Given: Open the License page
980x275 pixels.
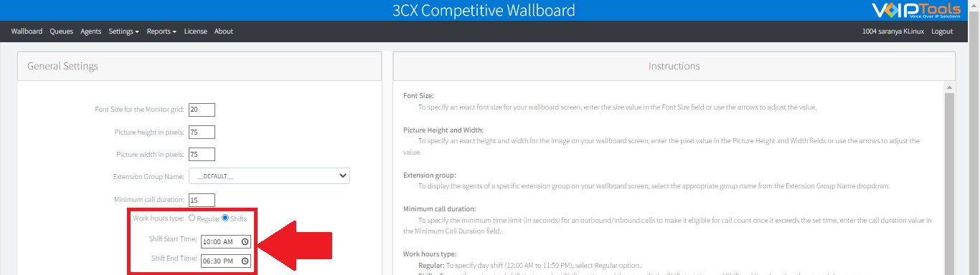Looking at the screenshot, I should click(196, 32).
